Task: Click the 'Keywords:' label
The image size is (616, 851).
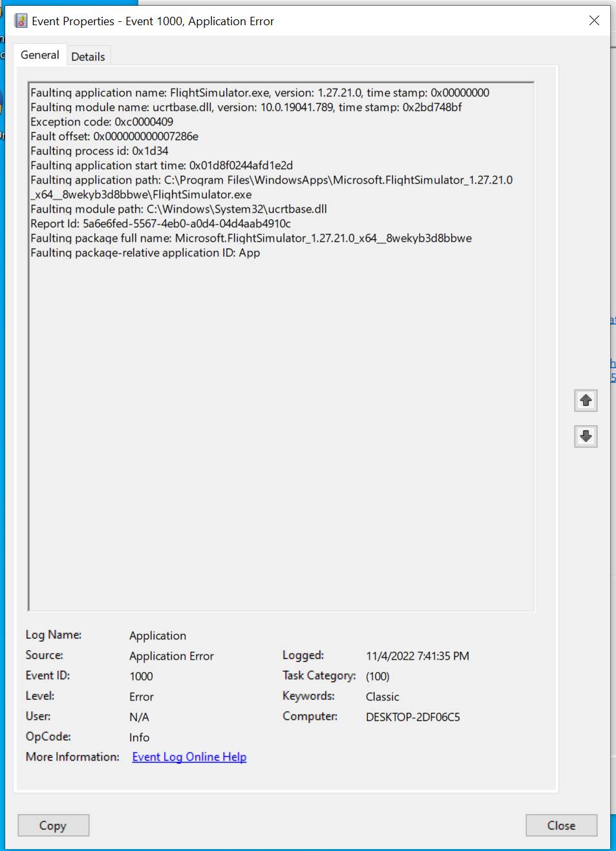Action: pyautogui.click(x=308, y=696)
